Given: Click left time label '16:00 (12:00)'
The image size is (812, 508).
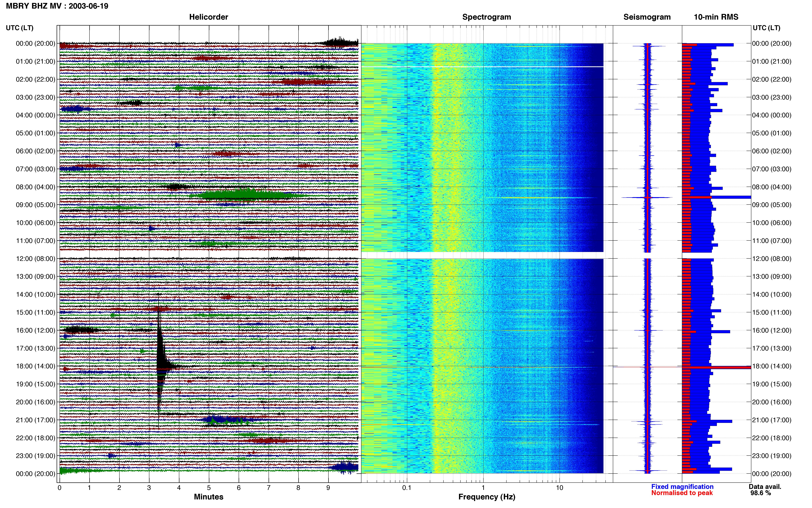Looking at the screenshot, I should click(x=36, y=330).
